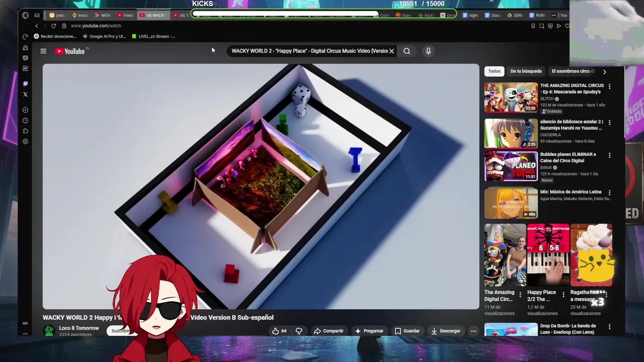Open extensions cube icon in sidebar
This screenshot has height=362, width=644.
tap(25, 131)
